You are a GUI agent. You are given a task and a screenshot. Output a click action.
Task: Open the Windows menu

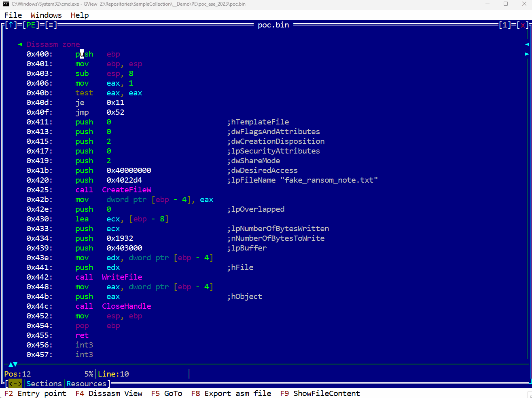click(x=46, y=15)
